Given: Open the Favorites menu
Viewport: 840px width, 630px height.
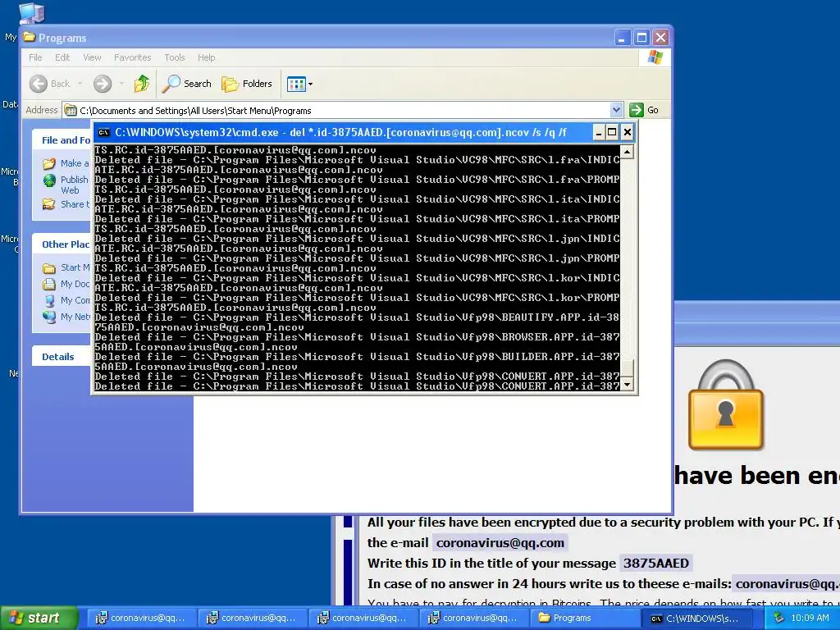Looking at the screenshot, I should click(x=132, y=57).
